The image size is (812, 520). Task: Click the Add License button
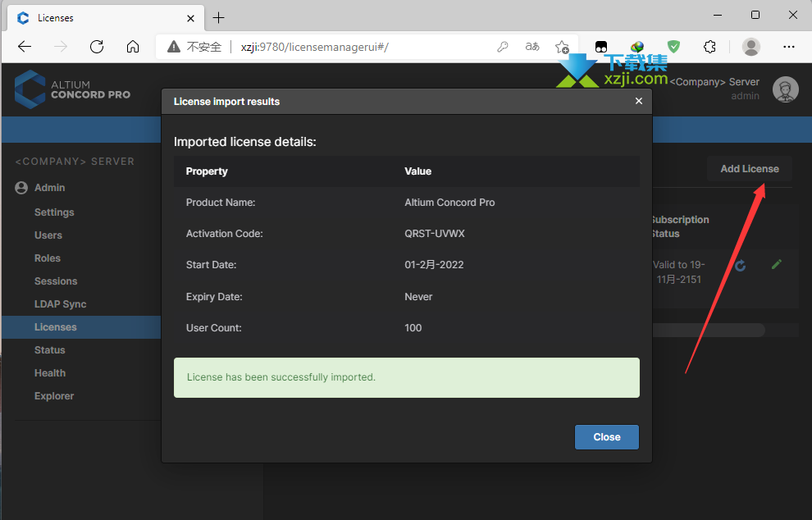(750, 169)
